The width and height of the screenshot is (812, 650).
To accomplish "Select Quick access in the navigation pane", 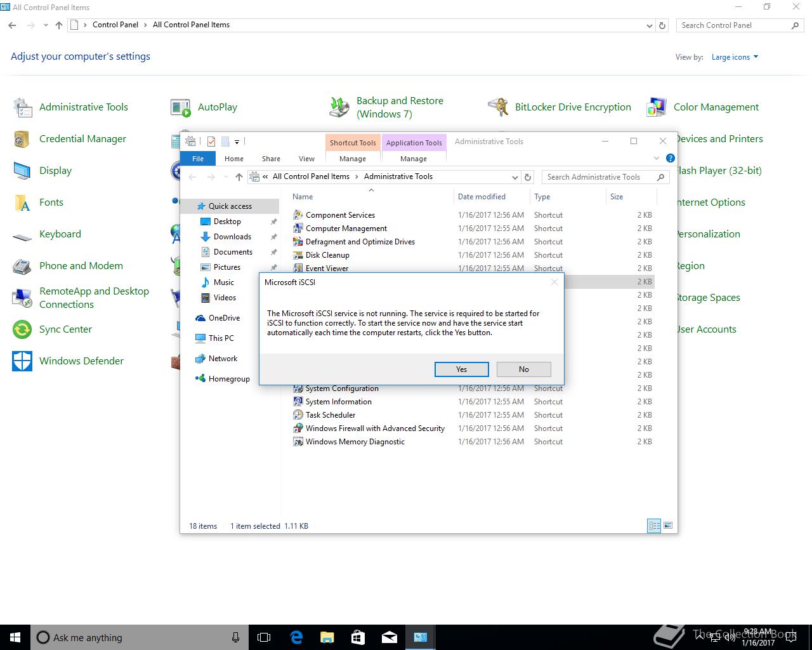I will [230, 206].
